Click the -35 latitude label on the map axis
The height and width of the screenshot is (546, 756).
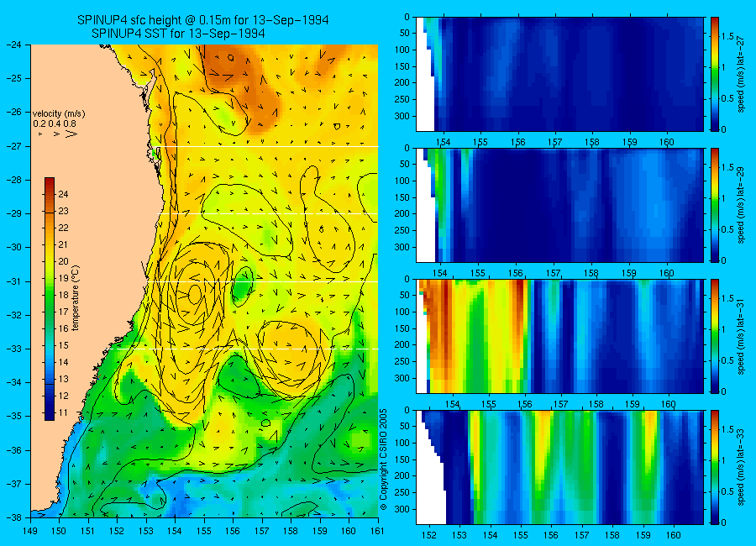click(x=14, y=417)
